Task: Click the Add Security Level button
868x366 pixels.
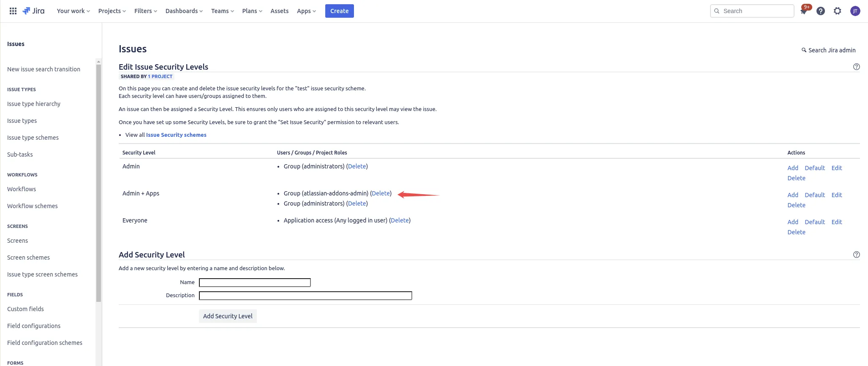Action: (228, 316)
